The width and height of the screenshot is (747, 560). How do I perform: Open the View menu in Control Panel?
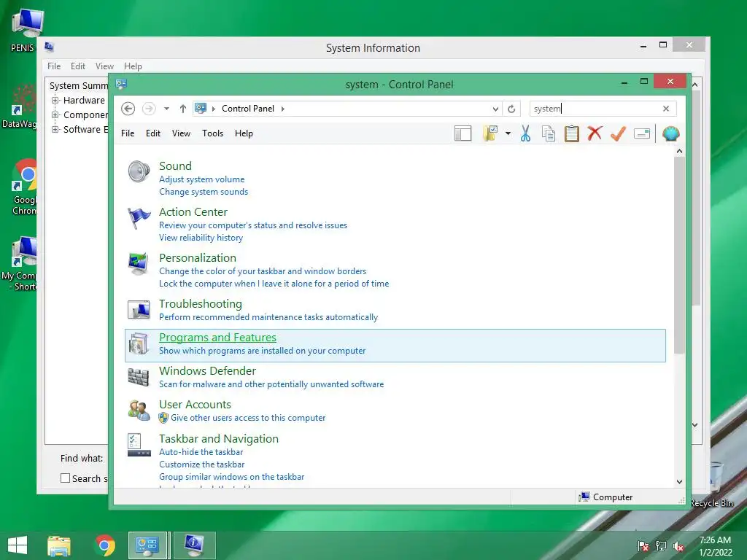181,133
